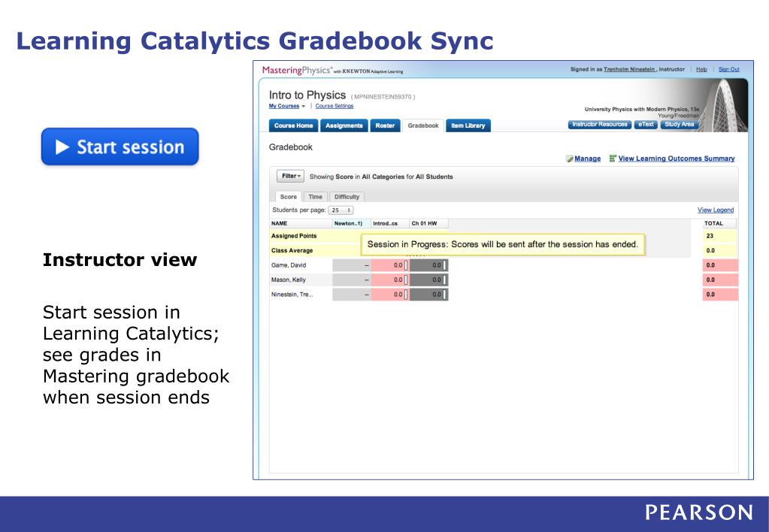Click the Newton..1) column header
Screen dimensions: 769x532
(x=351, y=223)
